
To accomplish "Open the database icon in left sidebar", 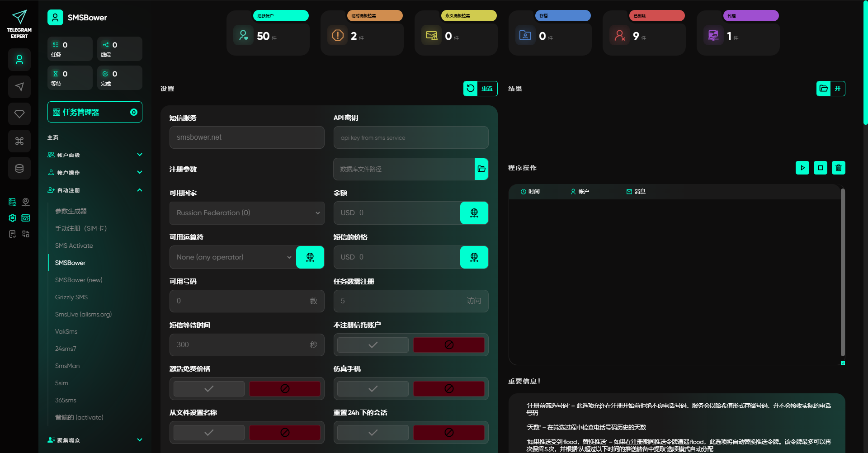I will coord(19,168).
